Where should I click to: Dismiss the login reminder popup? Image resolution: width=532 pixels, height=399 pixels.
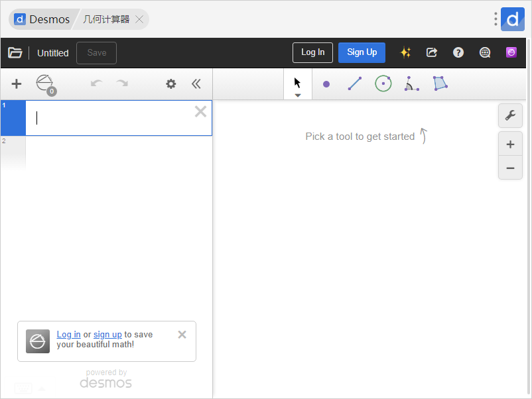click(182, 335)
